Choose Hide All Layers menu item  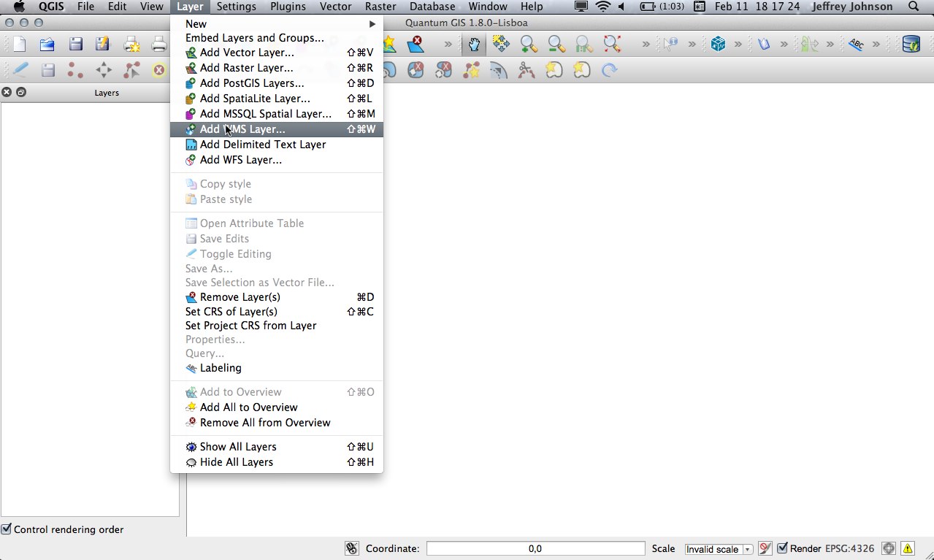point(277,462)
